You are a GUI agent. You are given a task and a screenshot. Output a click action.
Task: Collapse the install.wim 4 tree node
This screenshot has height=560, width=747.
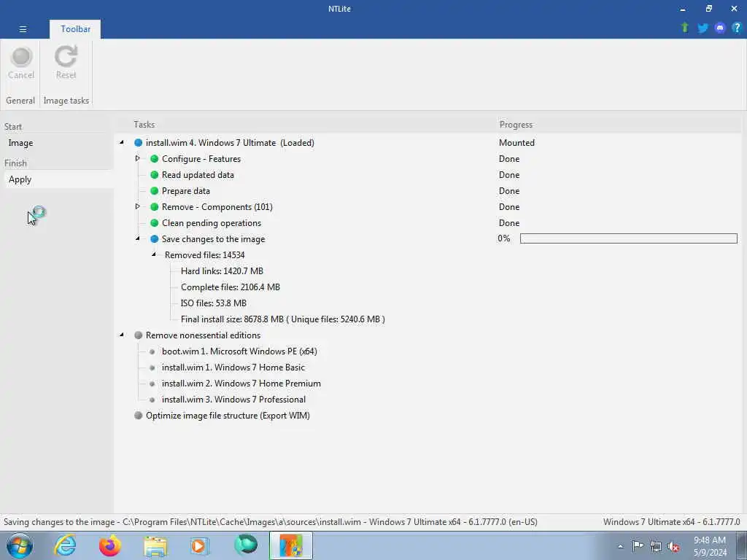click(x=122, y=142)
